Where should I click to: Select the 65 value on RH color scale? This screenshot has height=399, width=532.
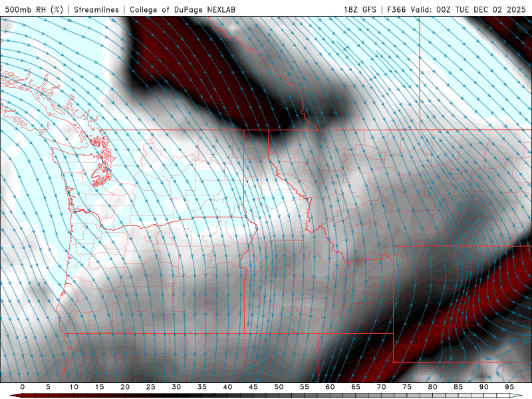pyautogui.click(x=356, y=387)
